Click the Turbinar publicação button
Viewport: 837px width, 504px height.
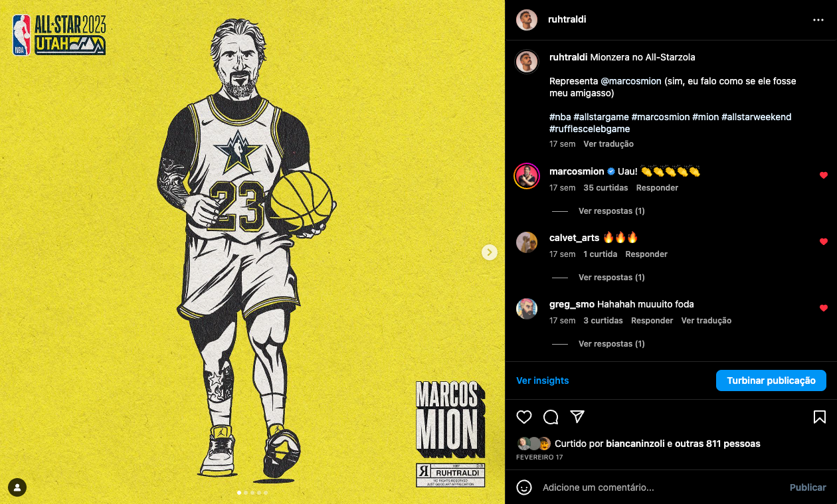pos(771,380)
